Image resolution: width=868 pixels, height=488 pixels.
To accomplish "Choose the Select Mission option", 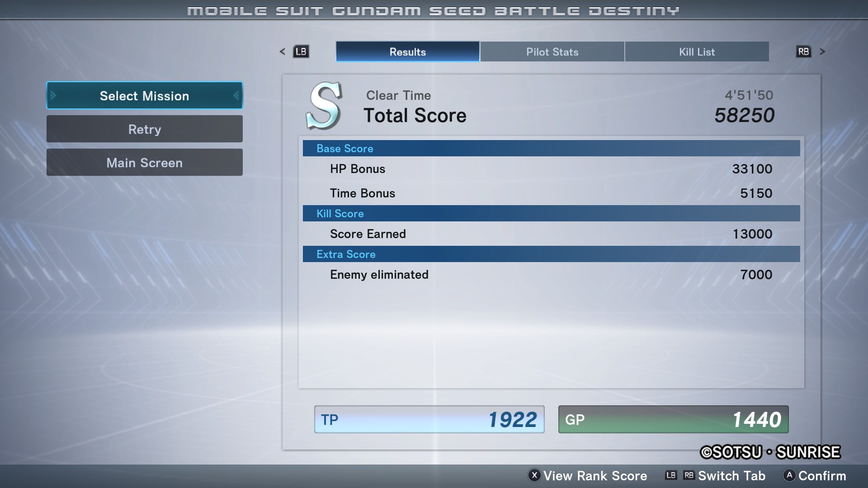I will 144,96.
